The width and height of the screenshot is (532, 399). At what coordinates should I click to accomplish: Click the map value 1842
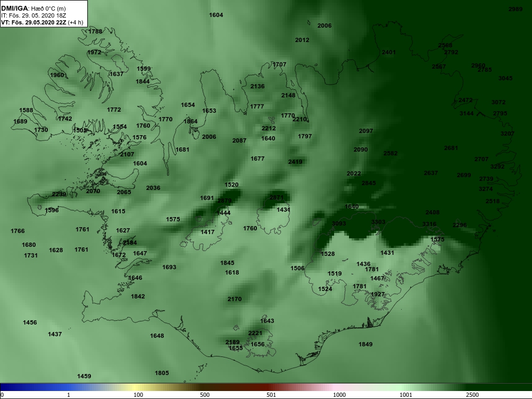(138, 296)
